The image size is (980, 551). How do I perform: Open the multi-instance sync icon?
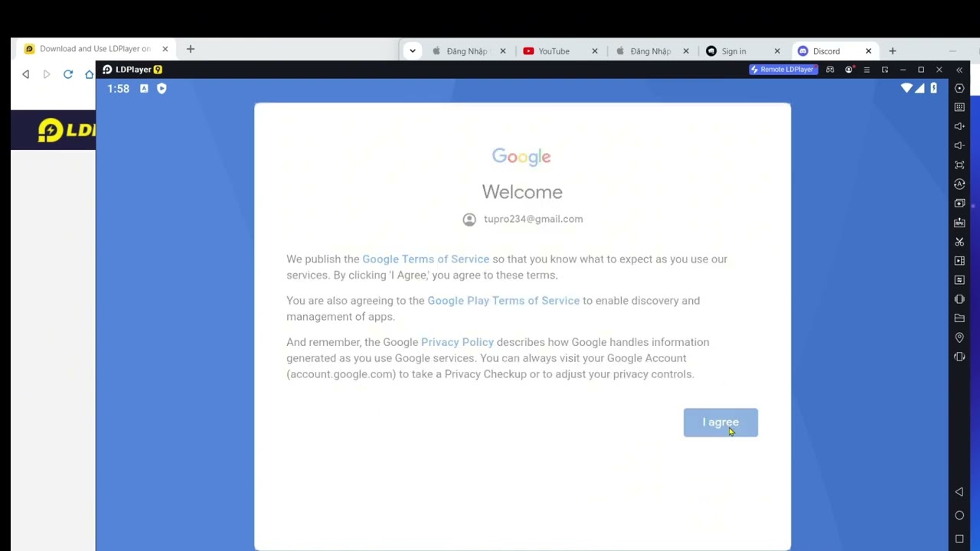point(959,203)
